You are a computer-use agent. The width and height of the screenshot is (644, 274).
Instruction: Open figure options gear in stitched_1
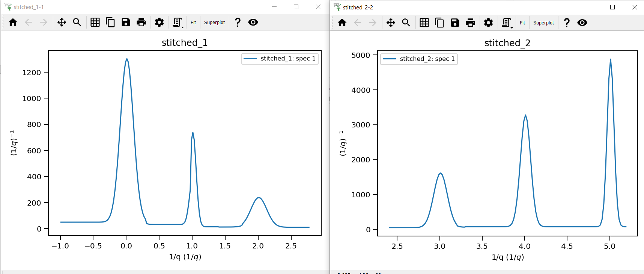point(159,23)
